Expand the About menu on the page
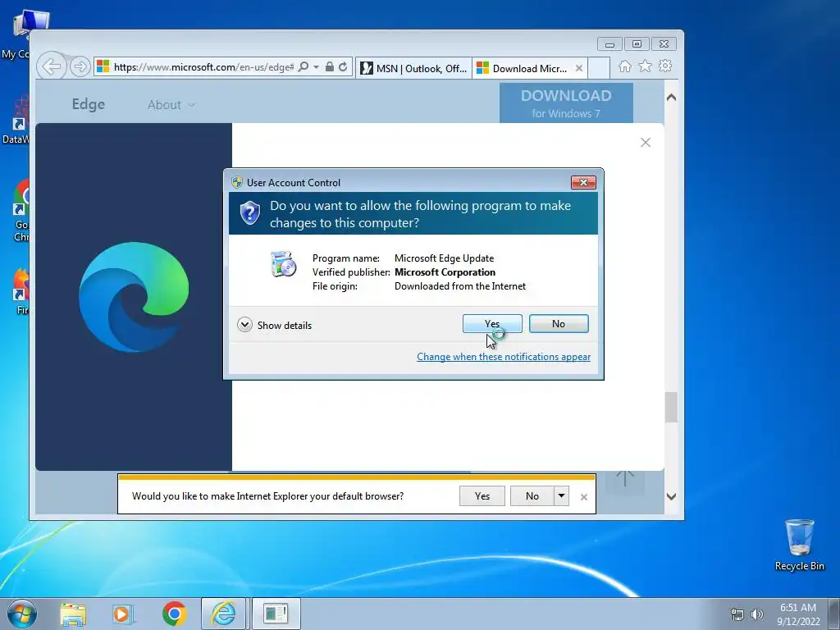The image size is (840, 630). click(171, 105)
